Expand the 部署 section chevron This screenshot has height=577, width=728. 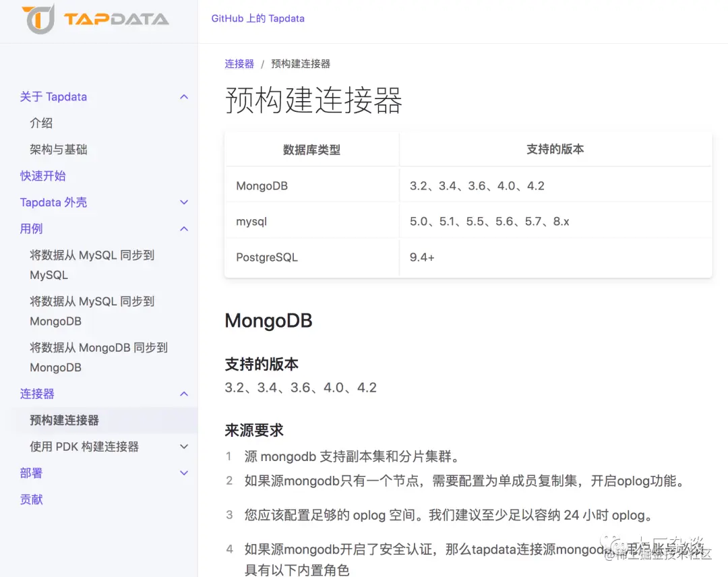point(184,473)
